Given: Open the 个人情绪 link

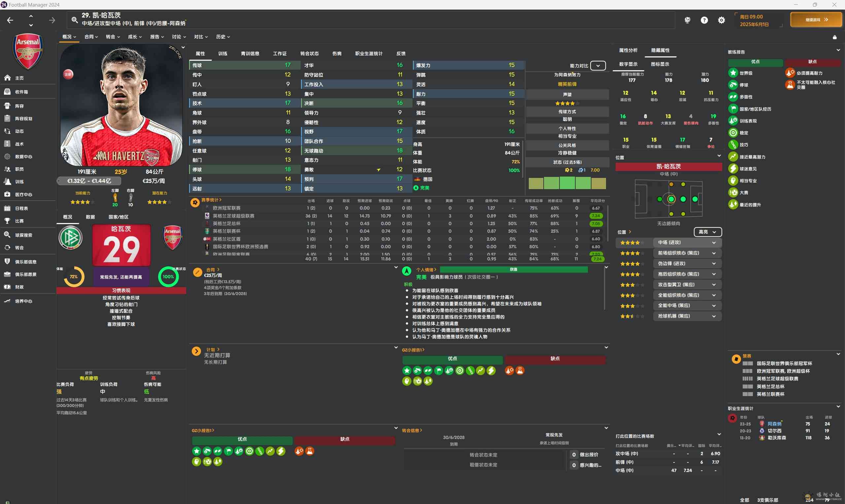Looking at the screenshot, I should (x=426, y=269).
